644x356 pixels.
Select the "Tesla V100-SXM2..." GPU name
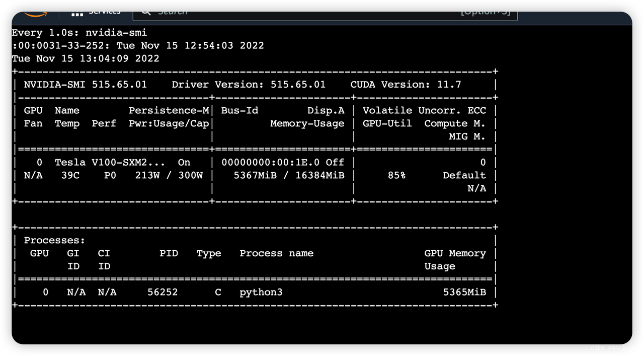coord(110,162)
